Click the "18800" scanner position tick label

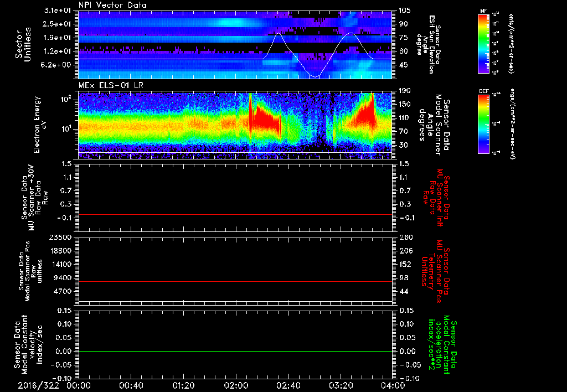click(x=60, y=251)
